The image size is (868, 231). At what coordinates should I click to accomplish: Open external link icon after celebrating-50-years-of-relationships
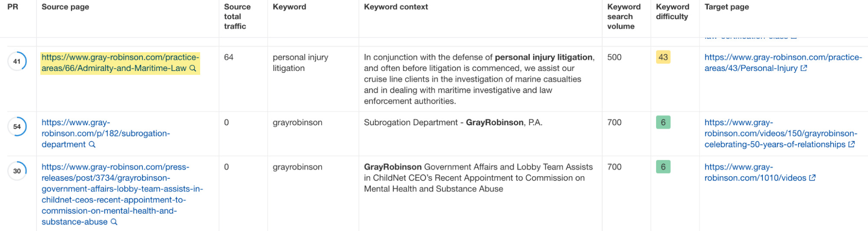coord(851,144)
